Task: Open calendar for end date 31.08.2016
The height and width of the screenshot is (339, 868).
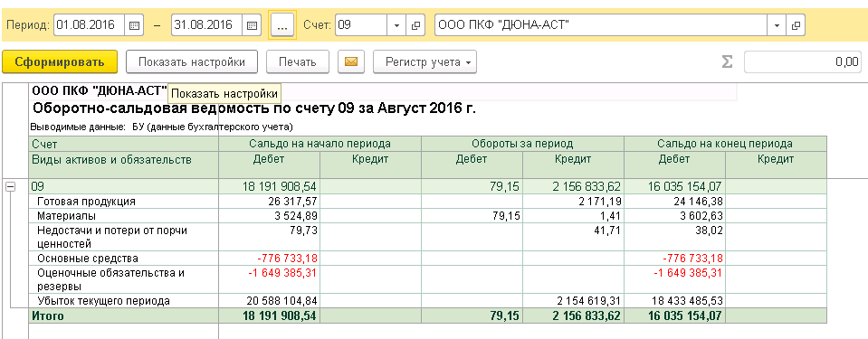Action: 252,25
